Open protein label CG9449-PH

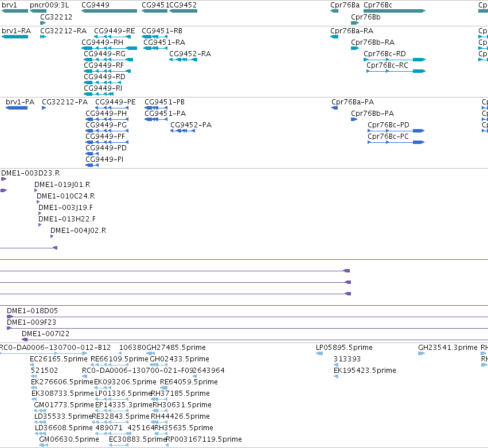click(x=106, y=114)
